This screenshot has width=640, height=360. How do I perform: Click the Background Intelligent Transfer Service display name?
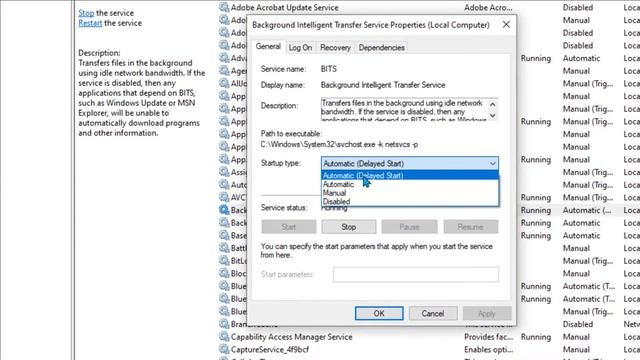[383, 85]
